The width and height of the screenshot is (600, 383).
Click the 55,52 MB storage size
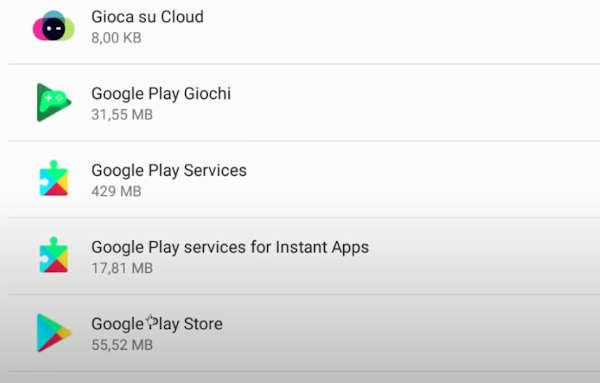[x=122, y=345]
